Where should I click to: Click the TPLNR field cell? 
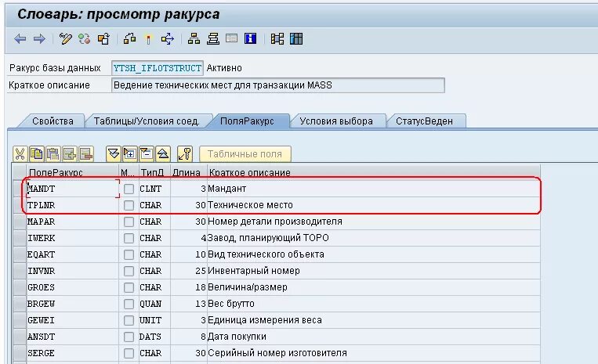(x=72, y=205)
